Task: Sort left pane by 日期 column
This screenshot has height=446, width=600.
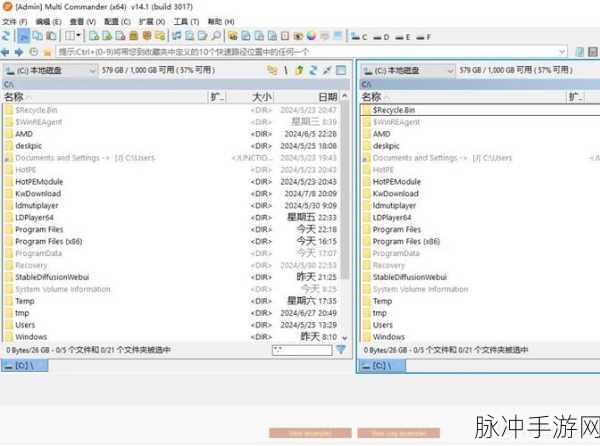Action: [x=307, y=97]
